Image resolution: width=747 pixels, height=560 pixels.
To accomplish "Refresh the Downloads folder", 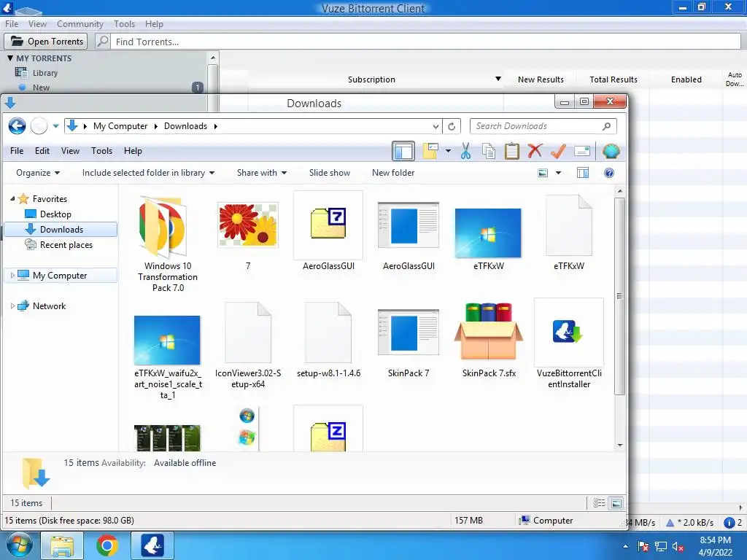I will tap(452, 126).
